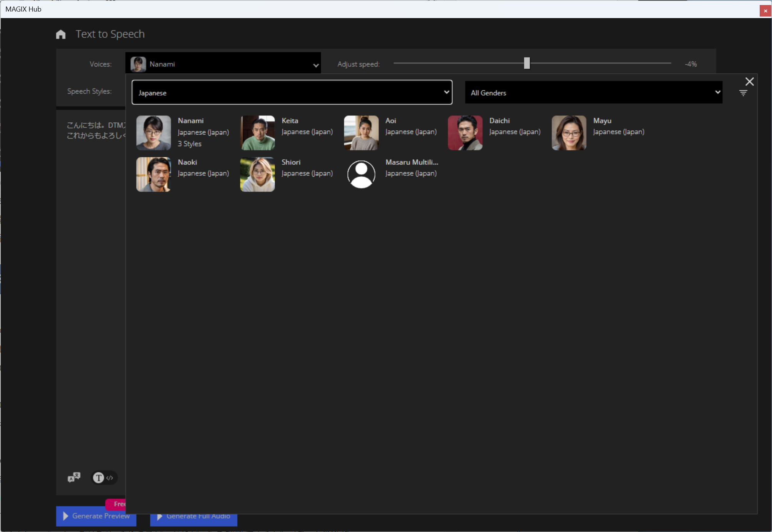Go to the Home icon

pos(61,34)
